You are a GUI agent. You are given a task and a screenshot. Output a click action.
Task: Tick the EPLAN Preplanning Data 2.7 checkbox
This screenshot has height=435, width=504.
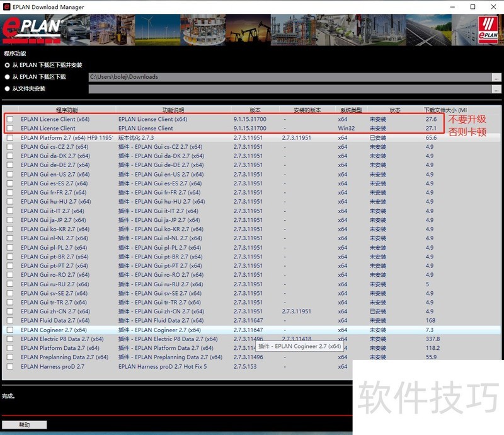pyautogui.click(x=10, y=357)
